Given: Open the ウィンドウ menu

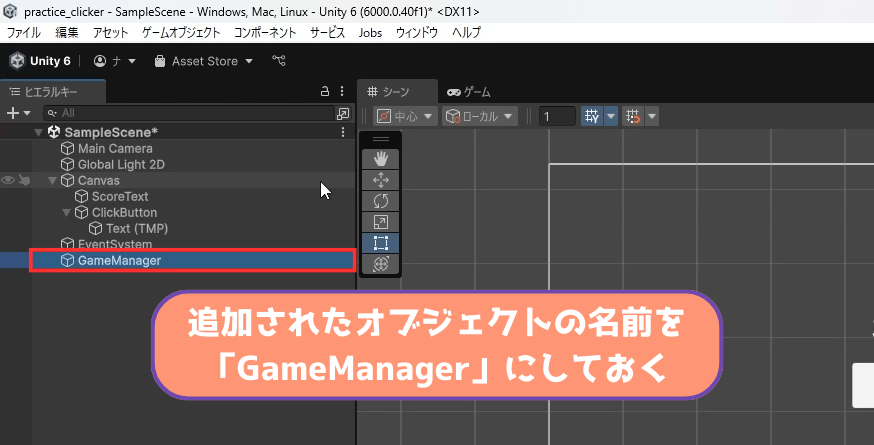Looking at the screenshot, I should click(x=417, y=32).
